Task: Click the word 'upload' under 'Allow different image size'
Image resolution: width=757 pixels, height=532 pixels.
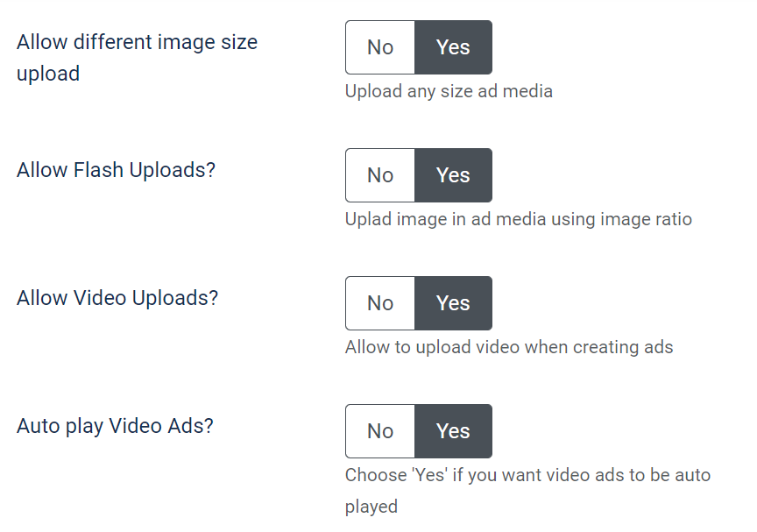Action: (x=48, y=74)
